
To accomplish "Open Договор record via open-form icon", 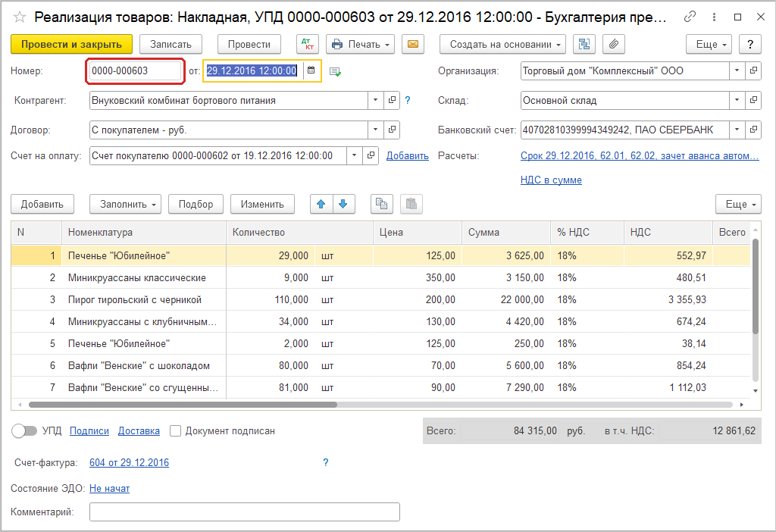I will [x=392, y=130].
